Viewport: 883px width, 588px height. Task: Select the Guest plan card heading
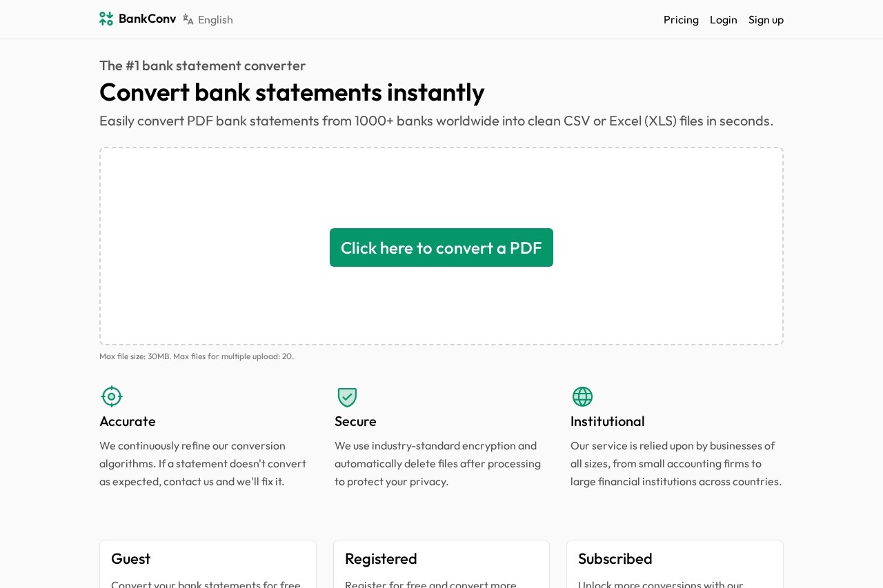coord(130,558)
